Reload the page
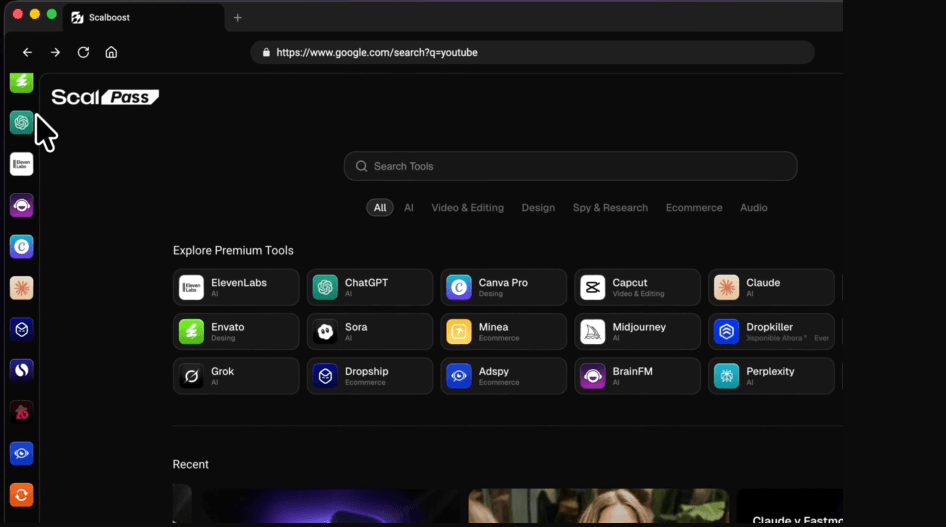The height and width of the screenshot is (527, 946). tap(83, 52)
